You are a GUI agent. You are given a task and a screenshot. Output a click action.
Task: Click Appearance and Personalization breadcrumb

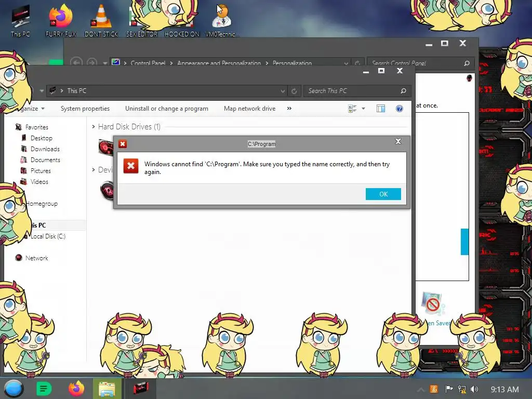pyautogui.click(x=219, y=63)
